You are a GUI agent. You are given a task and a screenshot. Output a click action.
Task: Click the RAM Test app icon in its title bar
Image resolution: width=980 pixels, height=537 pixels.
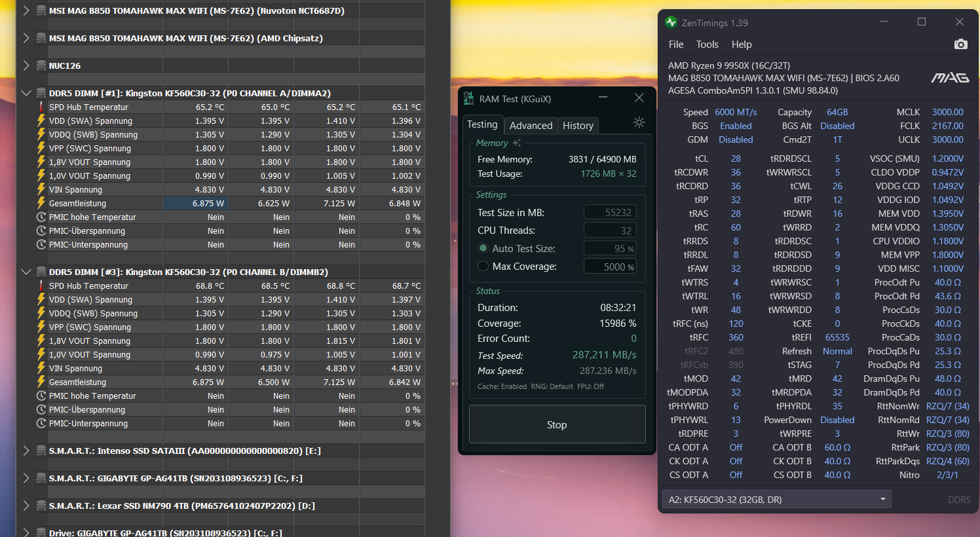click(468, 99)
